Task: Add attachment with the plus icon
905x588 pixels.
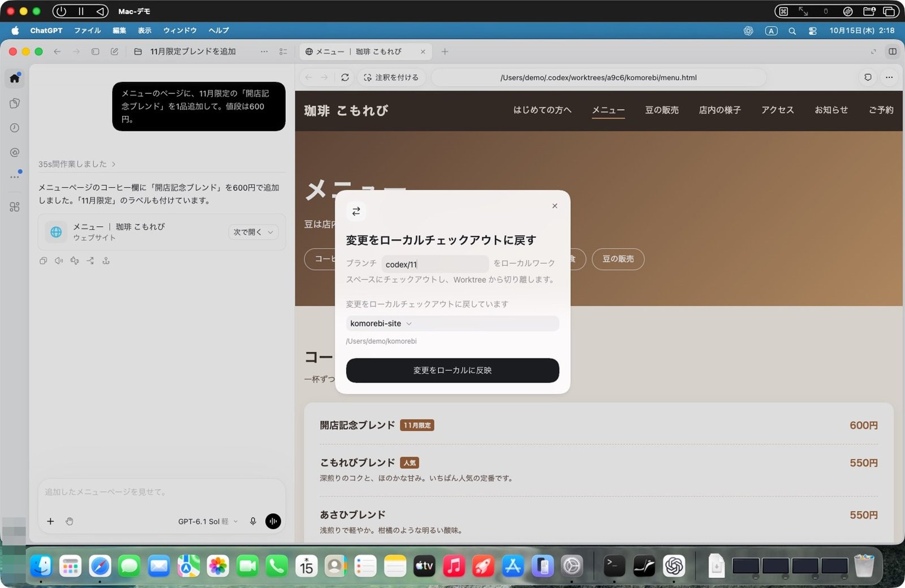Action: pyautogui.click(x=50, y=521)
